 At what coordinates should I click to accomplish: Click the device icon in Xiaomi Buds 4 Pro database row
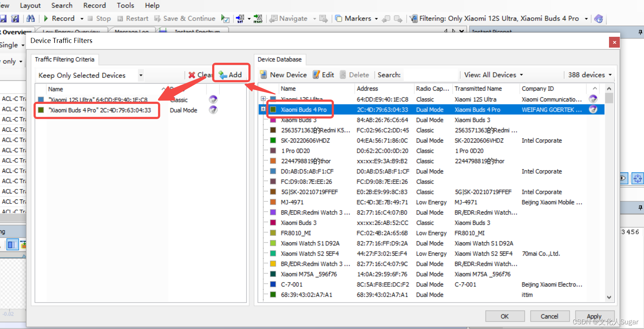[593, 109]
